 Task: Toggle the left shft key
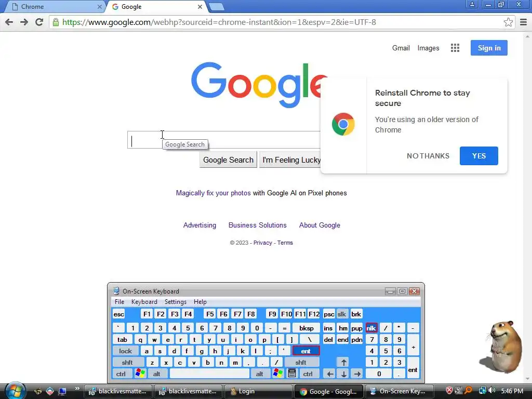tap(127, 363)
